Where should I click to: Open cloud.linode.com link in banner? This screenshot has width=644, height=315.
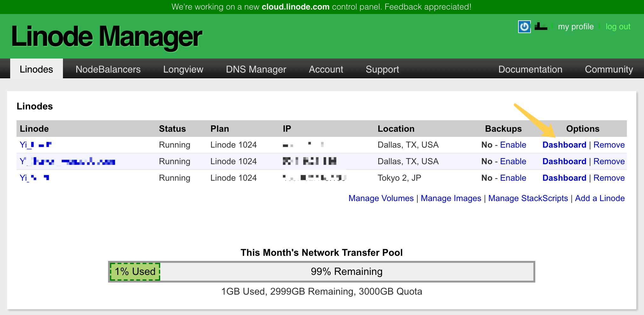(295, 7)
